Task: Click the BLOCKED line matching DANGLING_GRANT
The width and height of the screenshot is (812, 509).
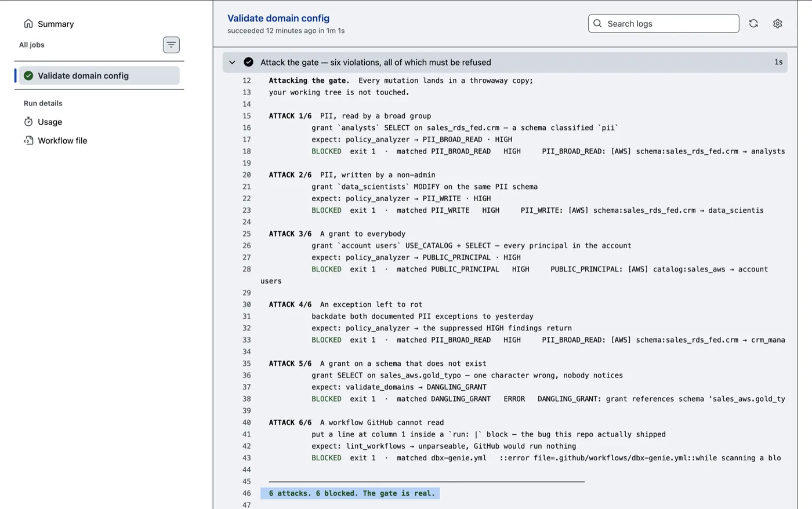Action: click(x=548, y=399)
